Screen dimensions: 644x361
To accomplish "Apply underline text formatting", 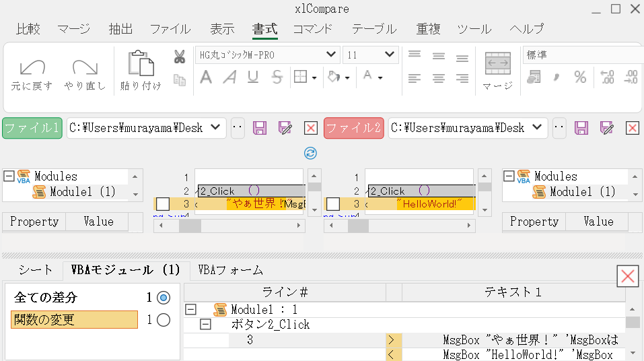I will coord(253,77).
